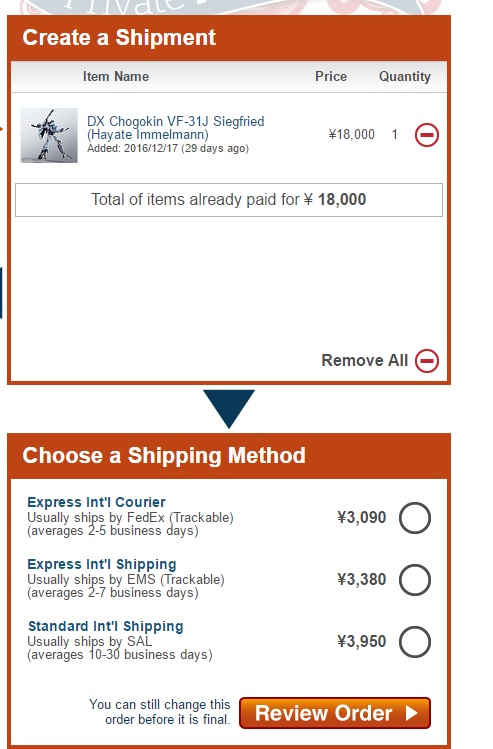Click the ¥3,950 SAL shipping price
Image resolution: width=493 pixels, height=749 pixels.
tap(362, 641)
